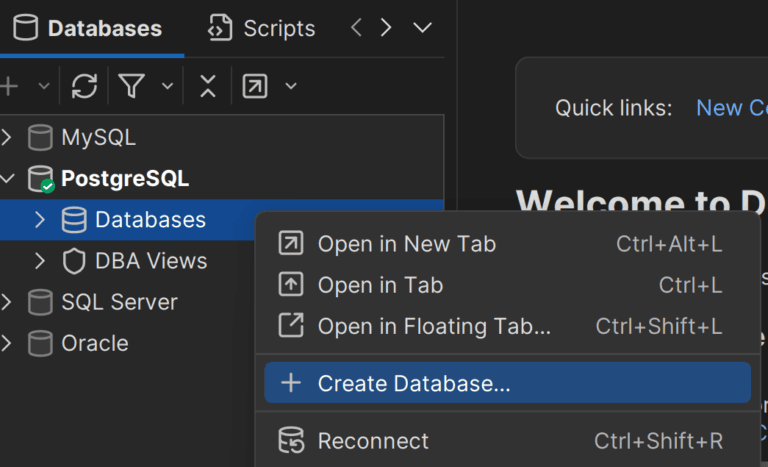Screen dimensions: 768x467
Task: Click the connected PostgreSQL database icon
Action: coord(41,179)
